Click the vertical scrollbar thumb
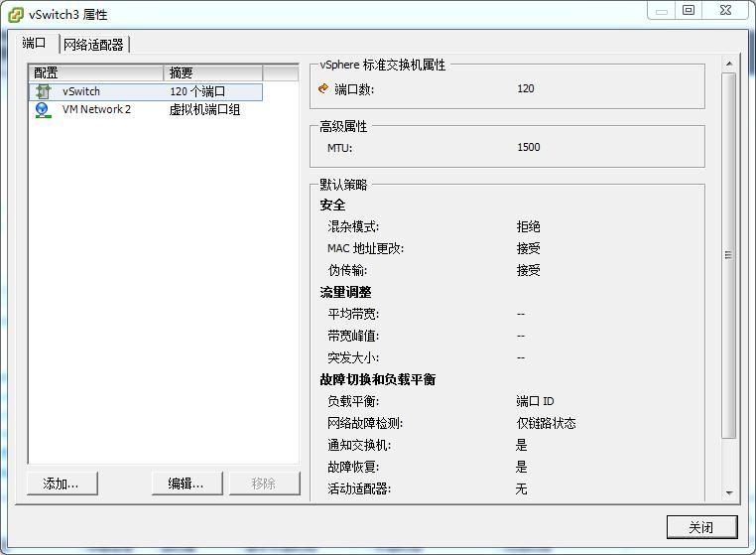The image size is (756, 555). [x=729, y=255]
